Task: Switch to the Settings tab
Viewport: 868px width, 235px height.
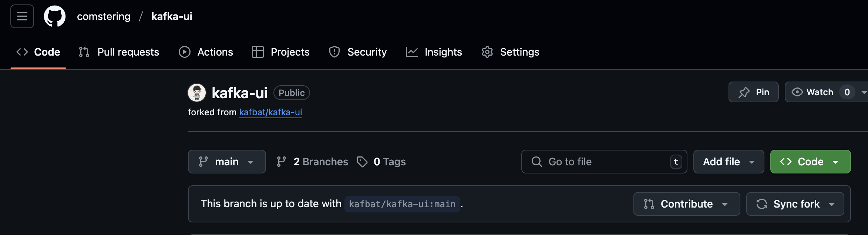Action: [511, 52]
